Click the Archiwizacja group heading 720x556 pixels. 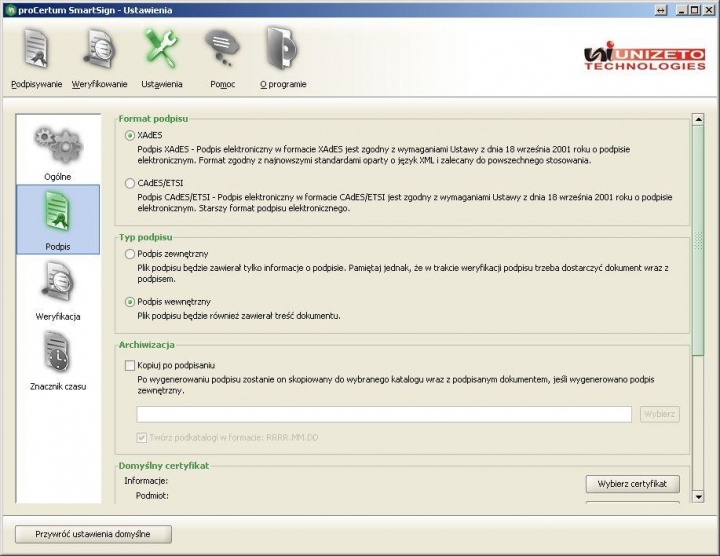pos(146,345)
